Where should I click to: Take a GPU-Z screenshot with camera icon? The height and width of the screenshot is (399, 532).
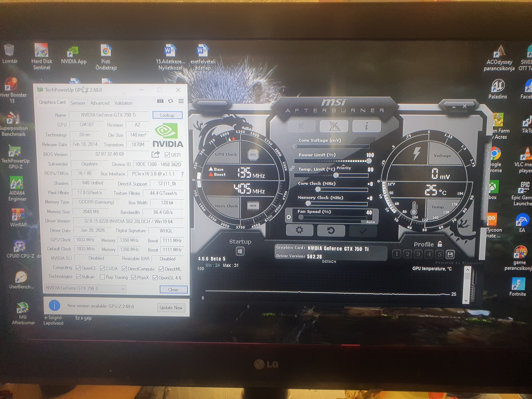point(160,101)
